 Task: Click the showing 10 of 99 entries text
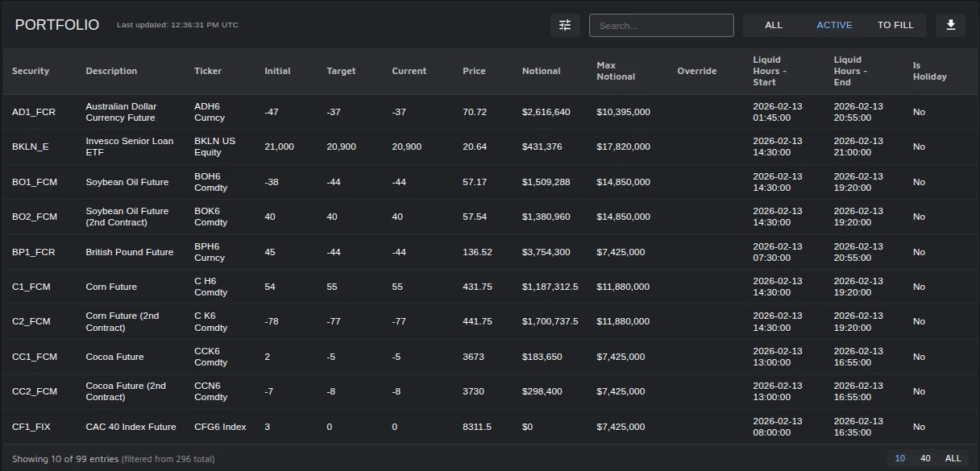[113, 459]
